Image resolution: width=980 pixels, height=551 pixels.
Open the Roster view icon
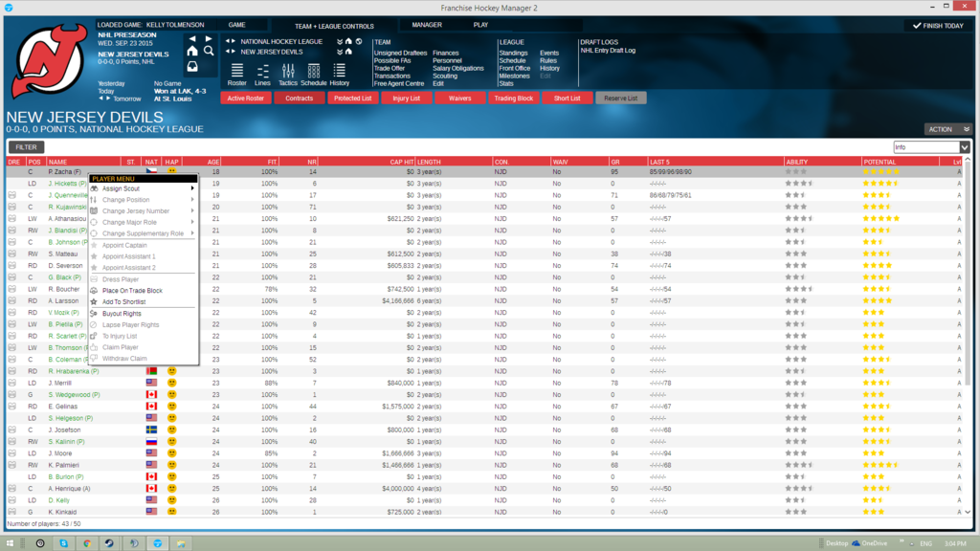coord(236,72)
